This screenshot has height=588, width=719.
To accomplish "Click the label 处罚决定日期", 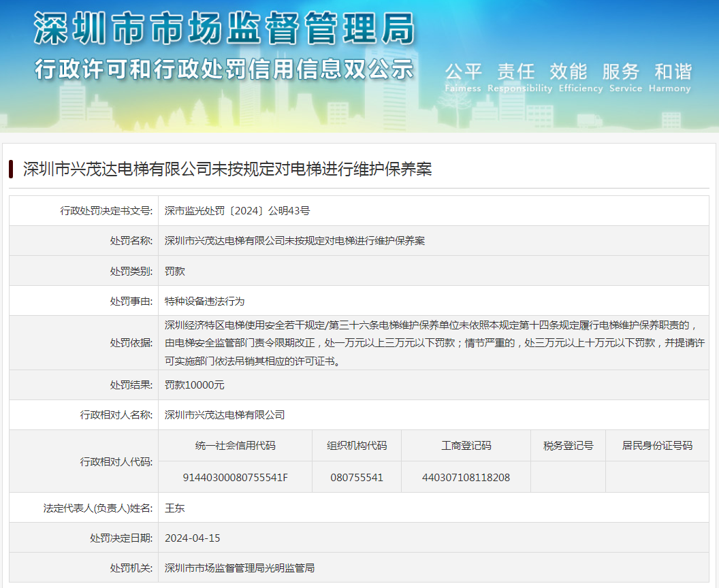I will point(121,538).
